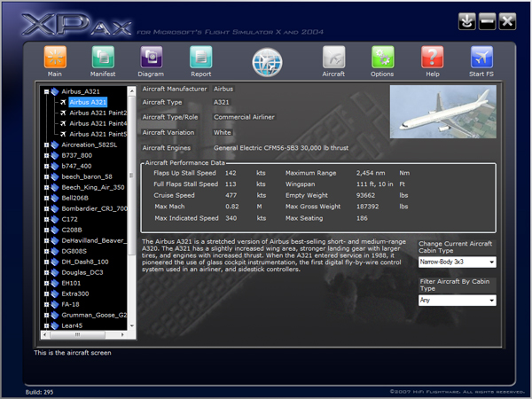
Task: Click the b747_400 folder icon
Action: 55,167
